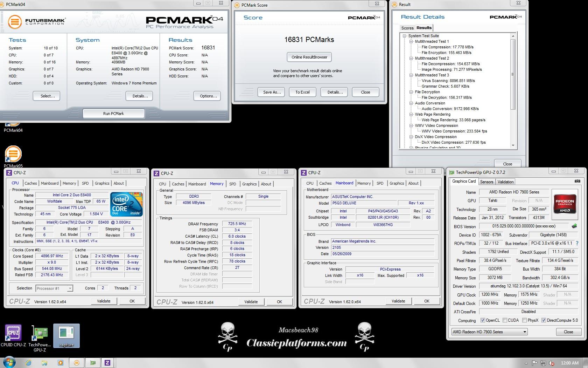Click the Core Speed 4896.97 MHz field
This screenshot has width=588, height=368.
[x=52, y=256]
